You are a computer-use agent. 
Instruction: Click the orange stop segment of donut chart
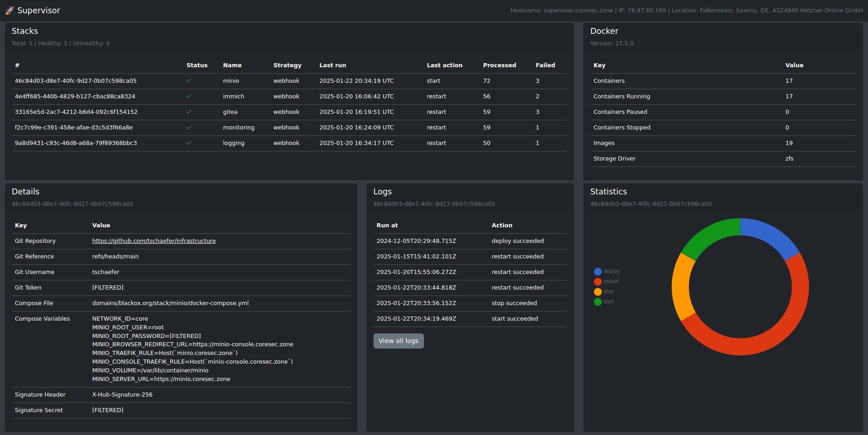point(681,287)
